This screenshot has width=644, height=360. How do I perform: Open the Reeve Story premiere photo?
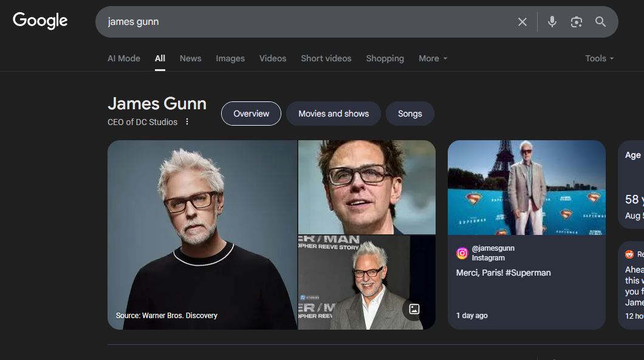tap(367, 282)
